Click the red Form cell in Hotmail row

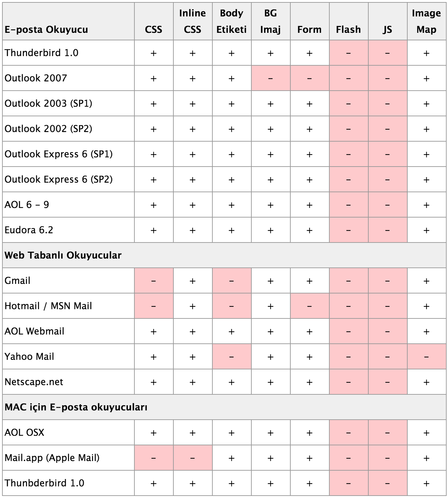[309, 306]
